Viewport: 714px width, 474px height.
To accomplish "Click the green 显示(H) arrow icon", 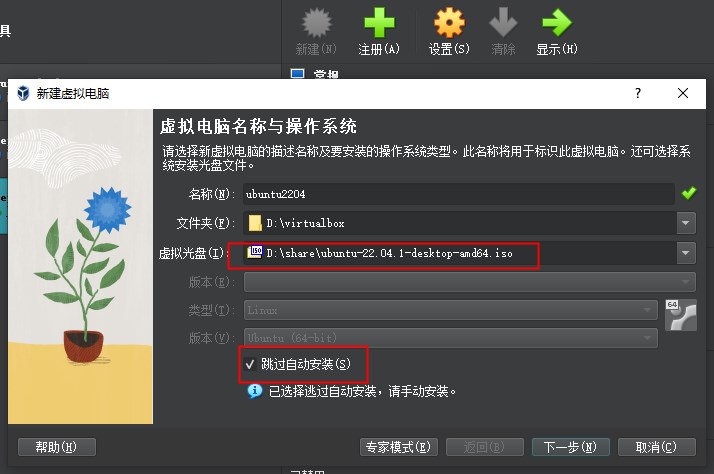I will coord(556,22).
